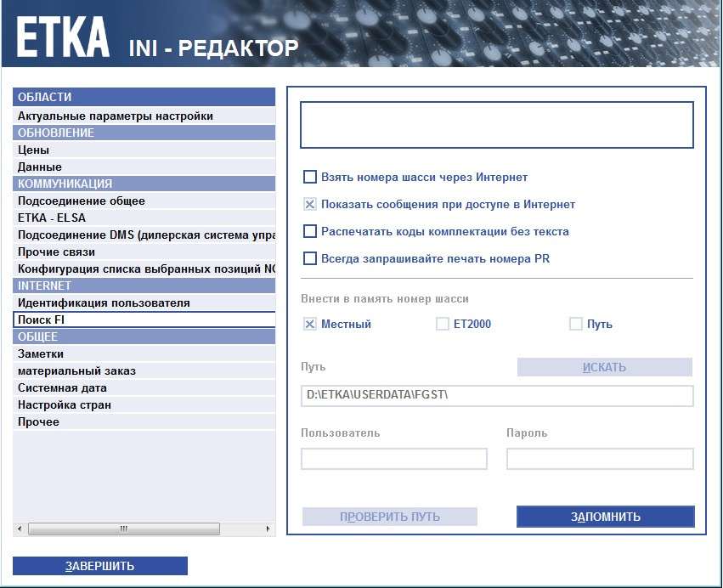
Task: Click the 'КОММУНИКАЦИЯ' section header
Action: pos(144,184)
